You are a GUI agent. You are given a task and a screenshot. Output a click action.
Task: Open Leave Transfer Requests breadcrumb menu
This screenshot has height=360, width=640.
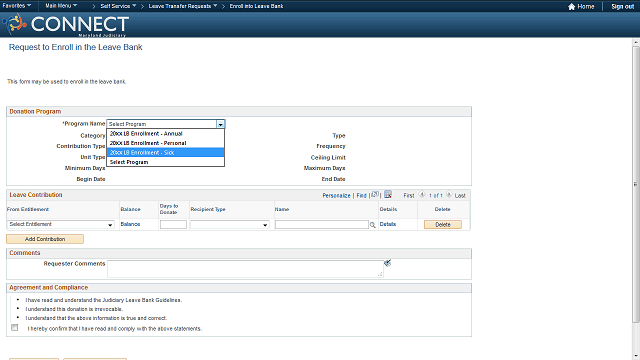pos(183,6)
